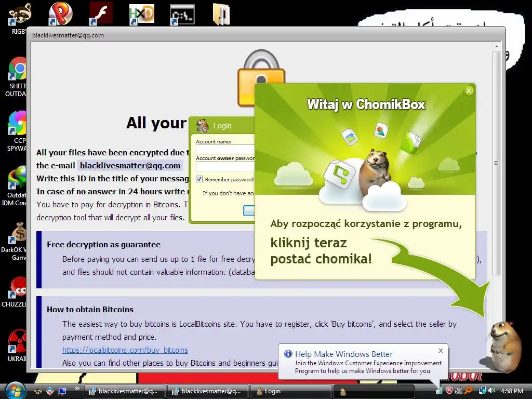The image size is (532, 399).
Task: Click the padlock image in ransom note
Action: point(261,78)
